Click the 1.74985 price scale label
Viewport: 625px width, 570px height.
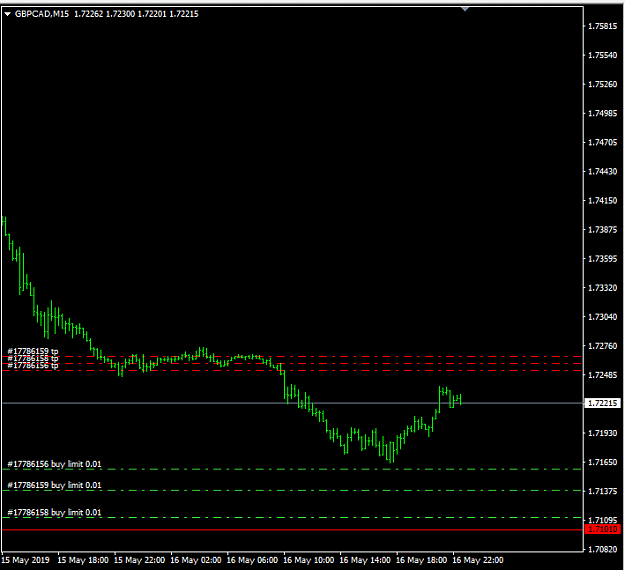[x=603, y=114]
